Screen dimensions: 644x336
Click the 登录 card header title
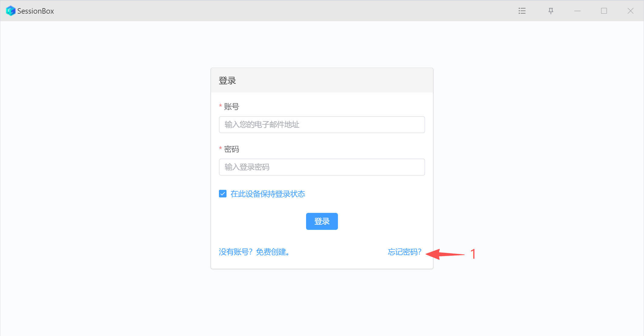pyautogui.click(x=227, y=81)
